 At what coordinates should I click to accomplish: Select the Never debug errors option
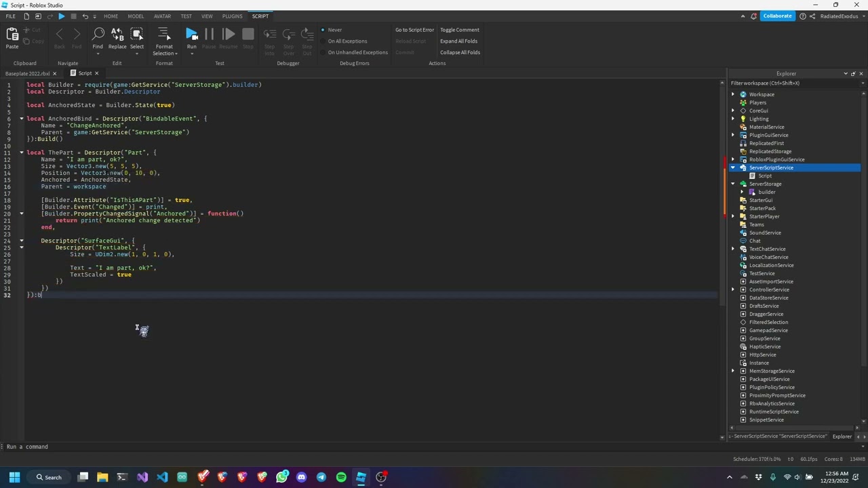tap(332, 30)
